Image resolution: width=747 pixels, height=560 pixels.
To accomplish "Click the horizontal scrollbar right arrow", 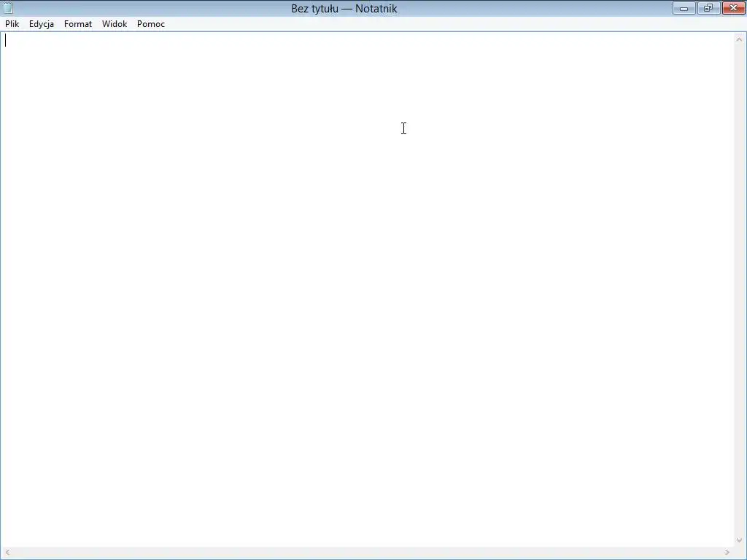I will (x=727, y=553).
